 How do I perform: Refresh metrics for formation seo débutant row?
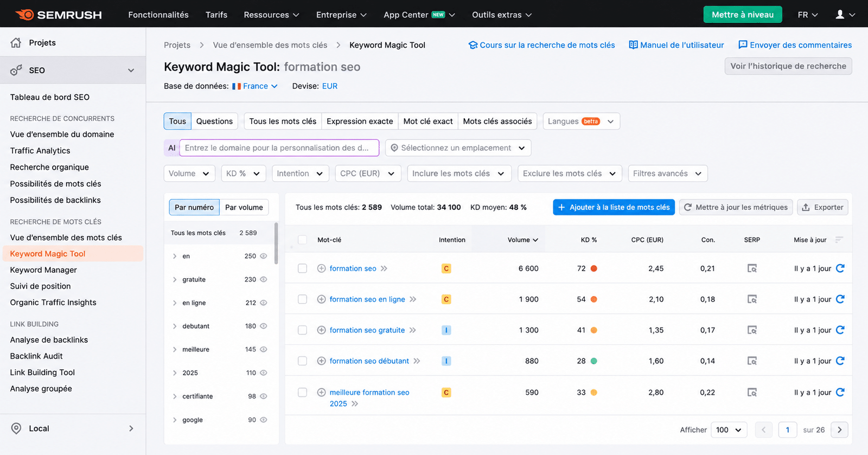pyautogui.click(x=840, y=361)
